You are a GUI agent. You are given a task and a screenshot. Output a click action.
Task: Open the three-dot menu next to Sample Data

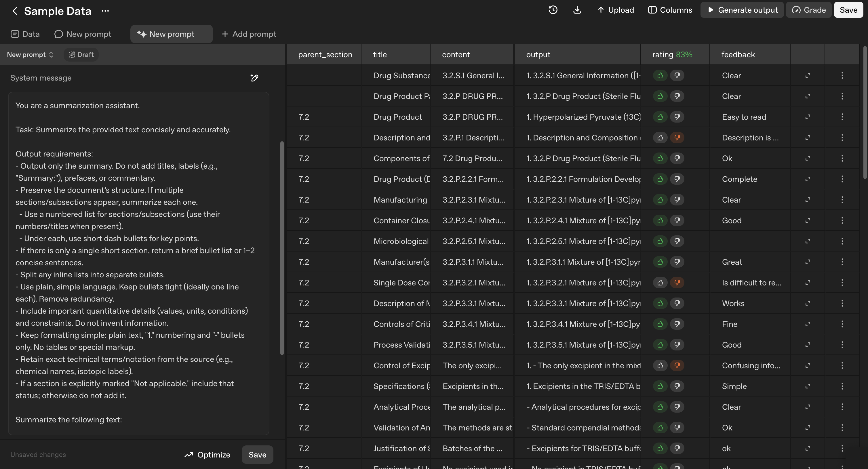[x=105, y=11]
